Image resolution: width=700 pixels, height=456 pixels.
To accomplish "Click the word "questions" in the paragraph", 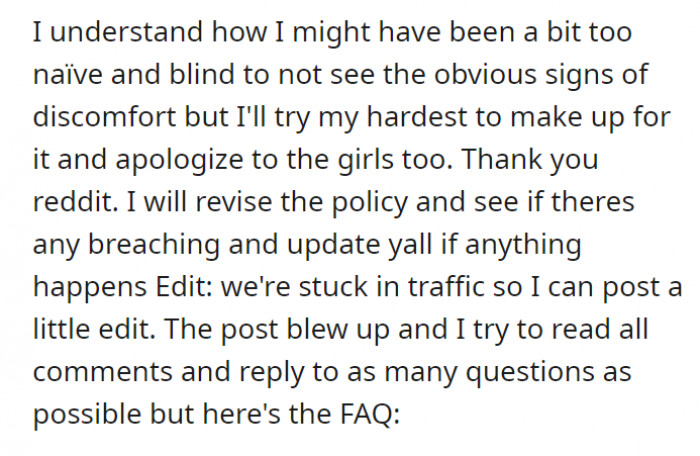I will coord(530,372).
